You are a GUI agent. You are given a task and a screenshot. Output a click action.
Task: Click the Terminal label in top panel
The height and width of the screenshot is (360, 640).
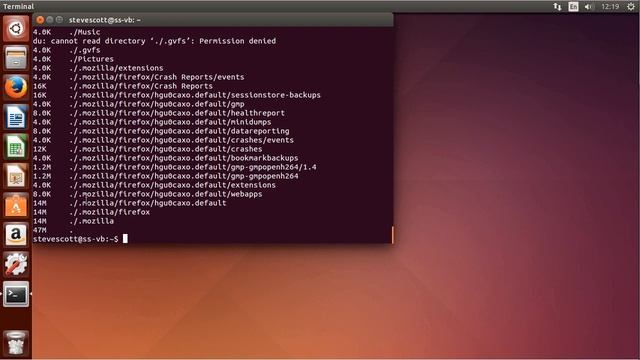[x=18, y=7]
